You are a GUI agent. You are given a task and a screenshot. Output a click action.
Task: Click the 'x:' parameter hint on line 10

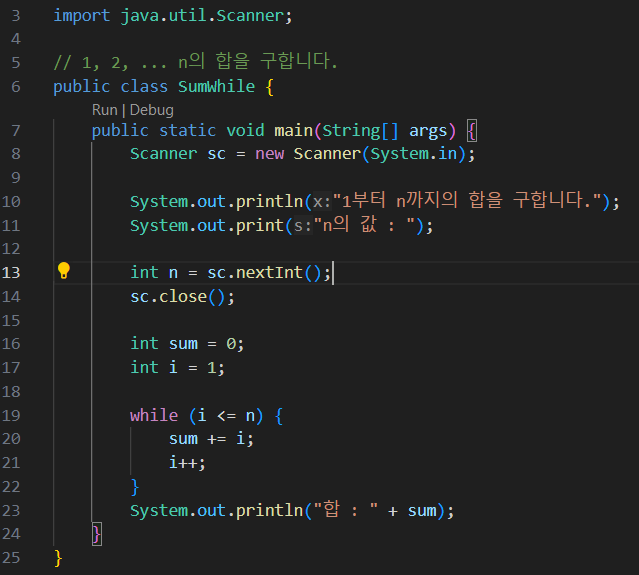pos(322,201)
